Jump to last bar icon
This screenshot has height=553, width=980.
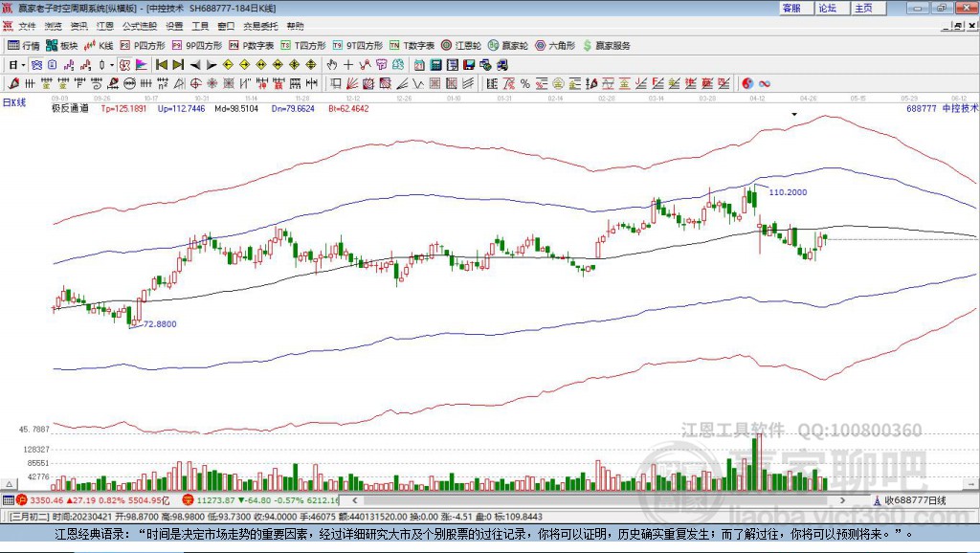click(x=178, y=64)
